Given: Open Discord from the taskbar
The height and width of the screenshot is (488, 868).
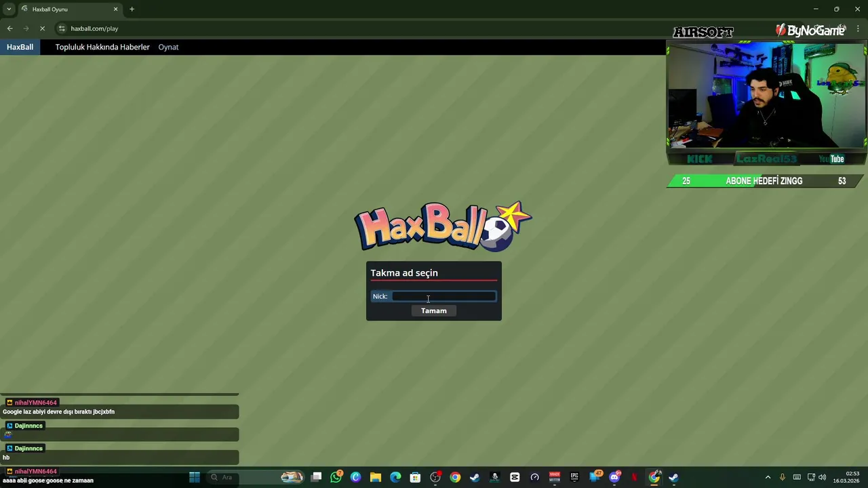Looking at the screenshot, I should coord(614,477).
